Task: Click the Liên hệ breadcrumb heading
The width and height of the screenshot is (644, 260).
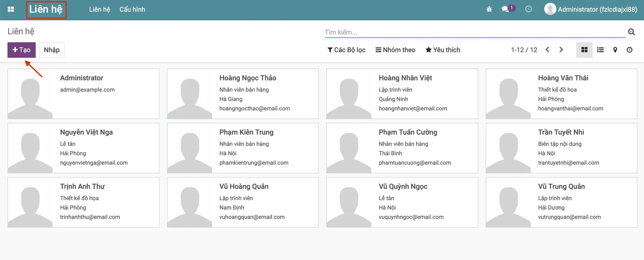Action: point(21,32)
